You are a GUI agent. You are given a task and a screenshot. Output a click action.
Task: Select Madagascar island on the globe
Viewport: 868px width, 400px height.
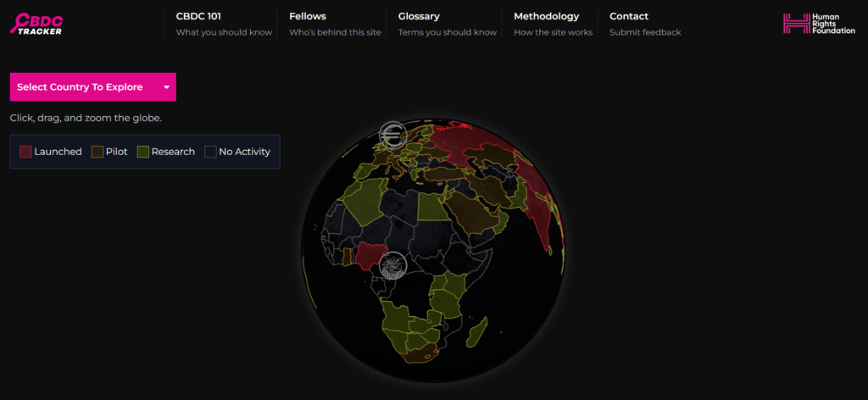476,332
